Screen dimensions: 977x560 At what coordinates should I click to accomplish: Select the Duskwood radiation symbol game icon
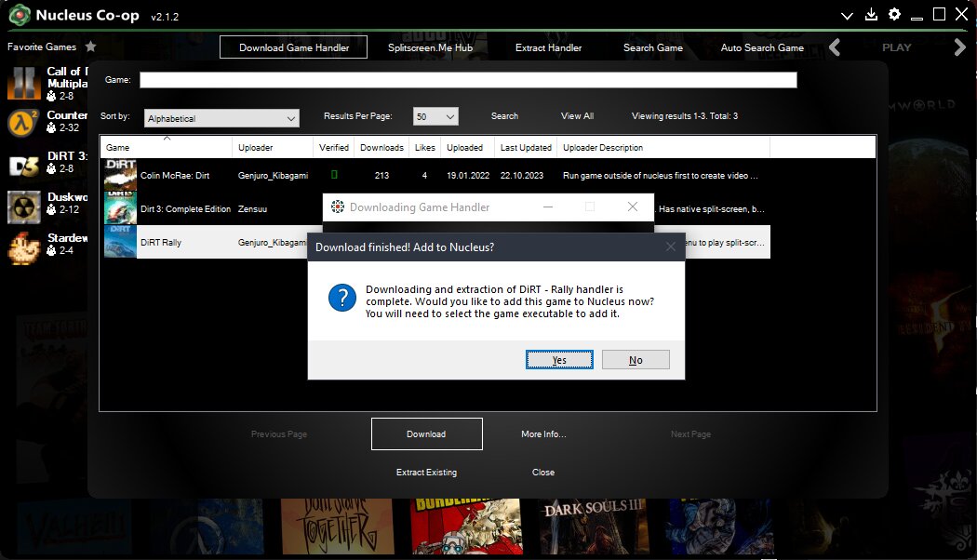tap(22, 204)
